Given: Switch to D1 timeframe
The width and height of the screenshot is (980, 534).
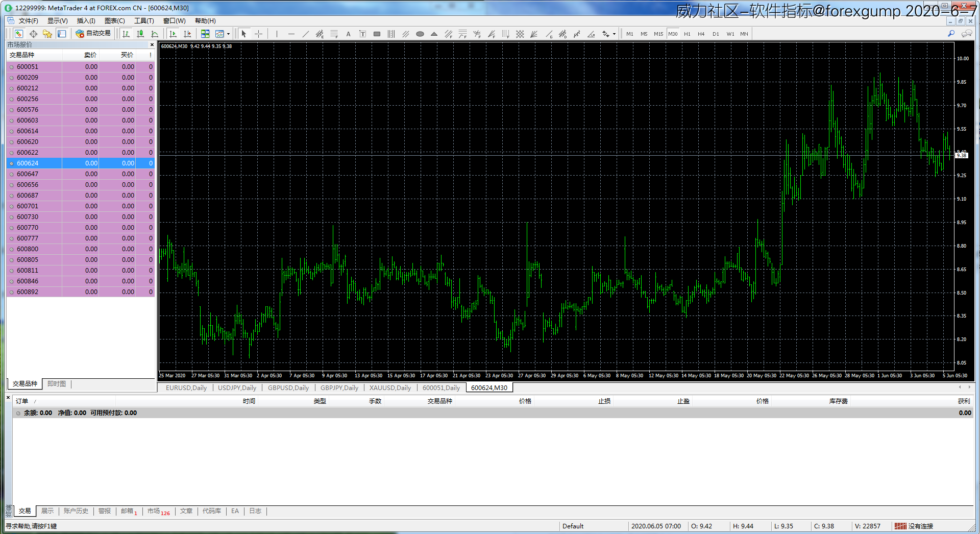Looking at the screenshot, I should pyautogui.click(x=716, y=34).
